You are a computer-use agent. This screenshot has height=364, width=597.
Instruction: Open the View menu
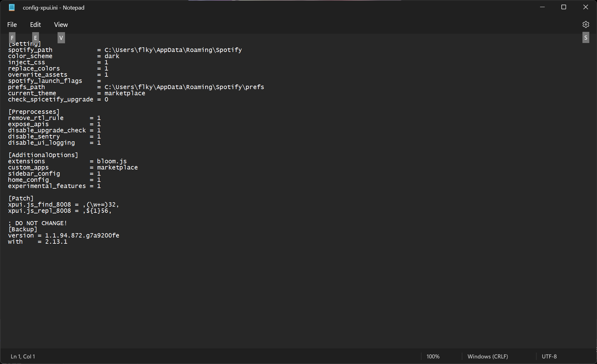(61, 24)
